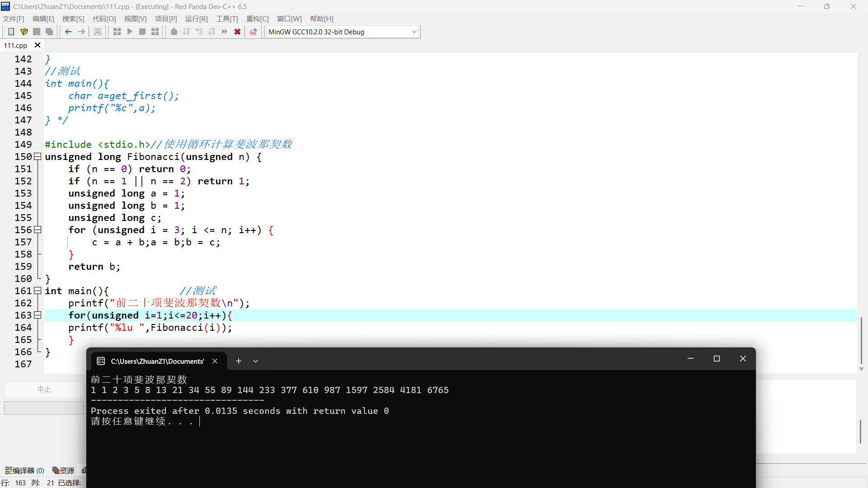Add a new terminal tab with plus button
Screen dimensions: 868x488
coord(239,361)
